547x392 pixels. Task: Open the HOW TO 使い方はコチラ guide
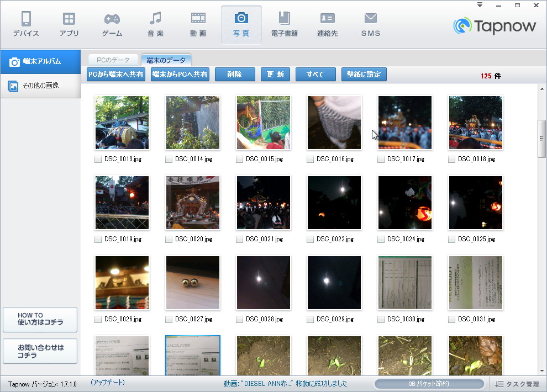coord(40,320)
